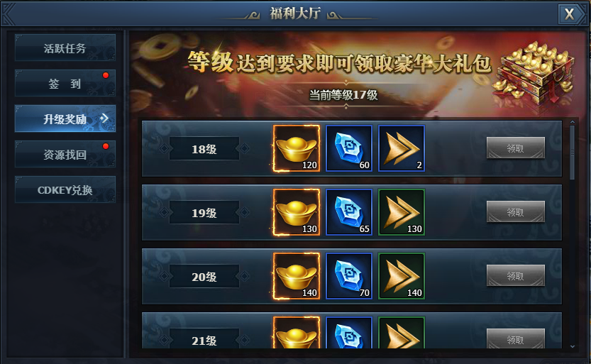This screenshot has width=591, height=364.
Task: Open the 活跃任务 tab
Action: (x=65, y=48)
